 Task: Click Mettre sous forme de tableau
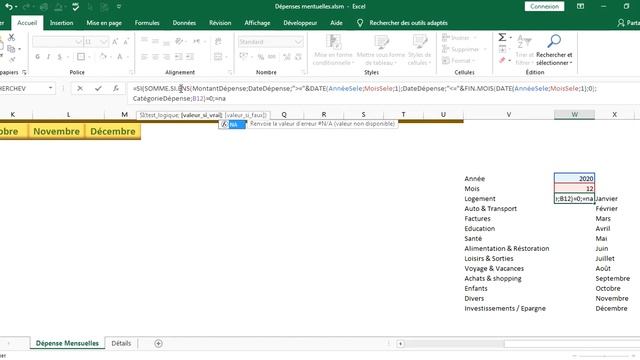click(381, 50)
